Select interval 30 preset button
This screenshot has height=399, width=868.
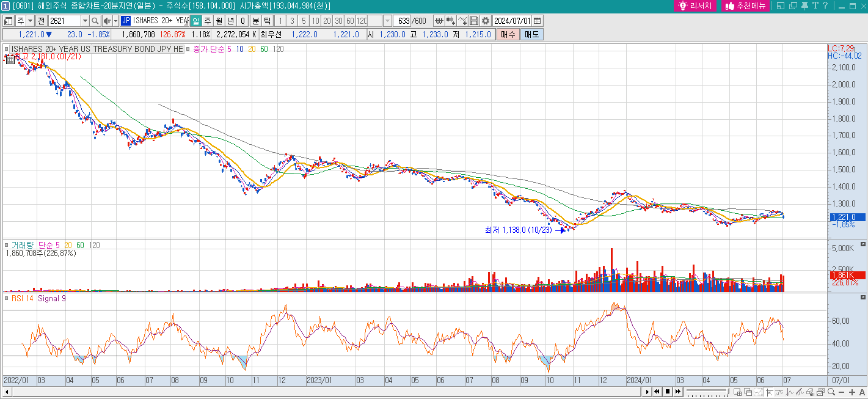338,21
